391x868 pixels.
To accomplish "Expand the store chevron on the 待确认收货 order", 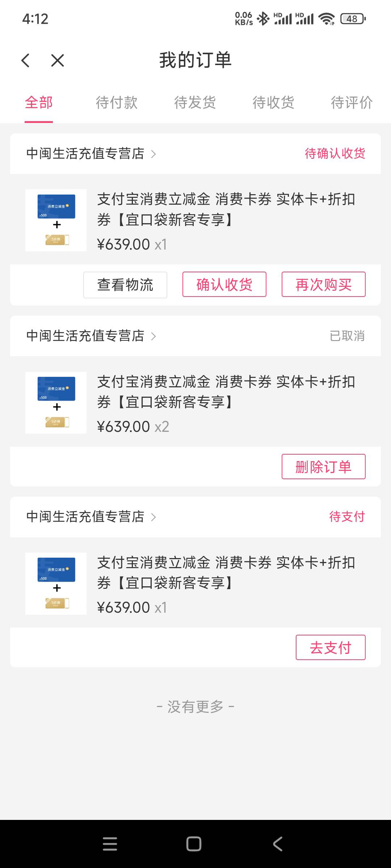I will click(154, 154).
